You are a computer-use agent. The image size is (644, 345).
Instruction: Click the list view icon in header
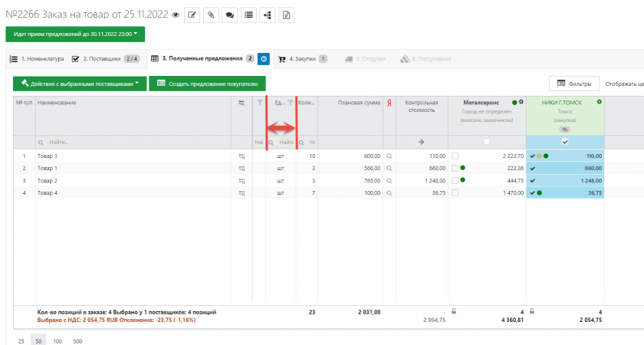click(248, 15)
